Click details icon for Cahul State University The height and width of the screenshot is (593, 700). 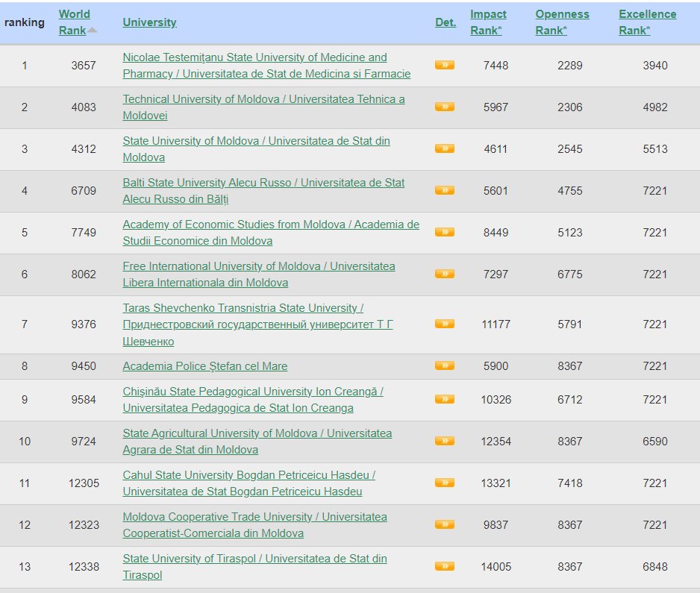445,483
